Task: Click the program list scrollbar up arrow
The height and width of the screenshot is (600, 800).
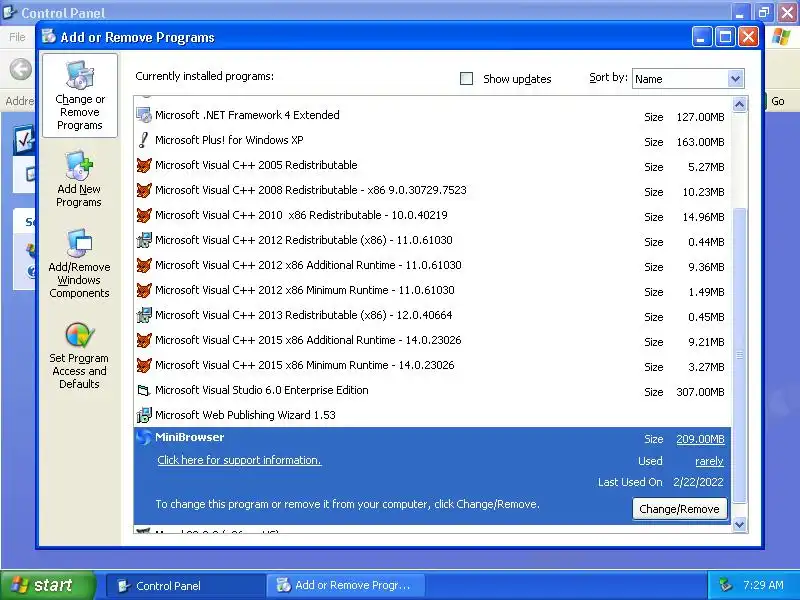Action: point(739,105)
